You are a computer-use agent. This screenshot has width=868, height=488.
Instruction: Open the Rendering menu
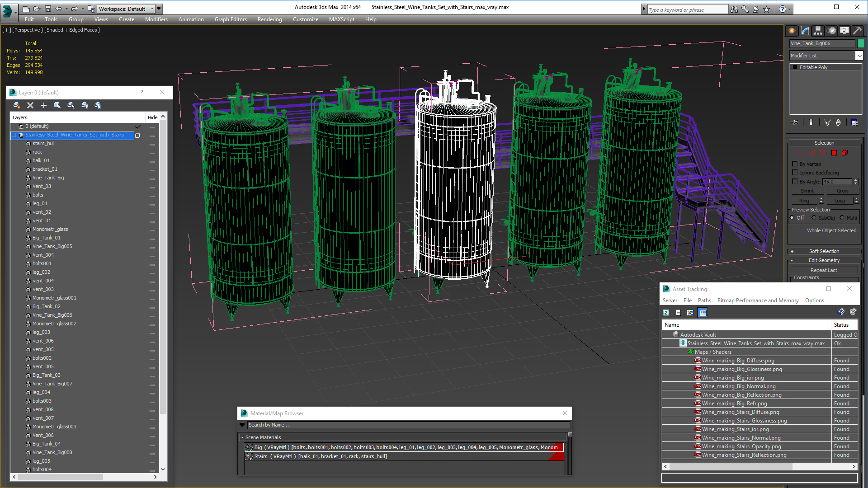269,19
